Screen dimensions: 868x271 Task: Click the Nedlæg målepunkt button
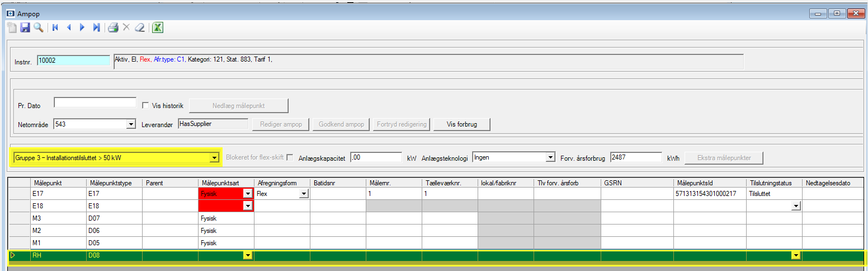click(x=239, y=105)
